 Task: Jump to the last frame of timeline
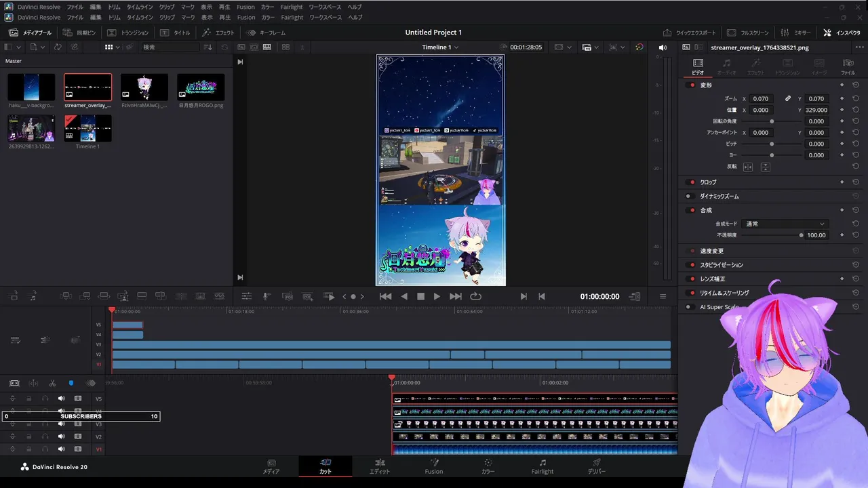(x=456, y=296)
